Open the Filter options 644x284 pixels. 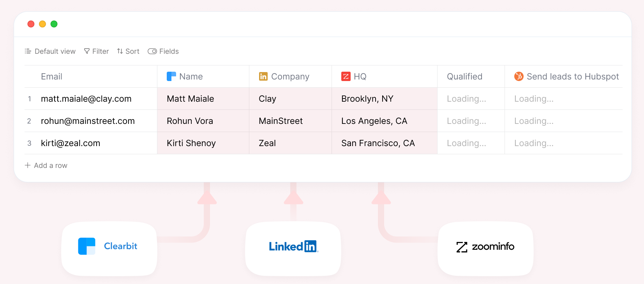[x=97, y=51]
